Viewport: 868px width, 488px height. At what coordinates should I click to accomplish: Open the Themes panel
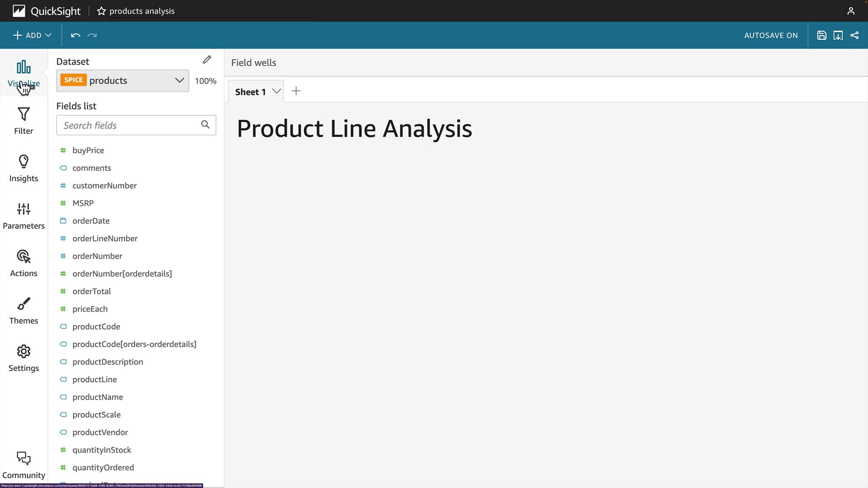pyautogui.click(x=24, y=310)
